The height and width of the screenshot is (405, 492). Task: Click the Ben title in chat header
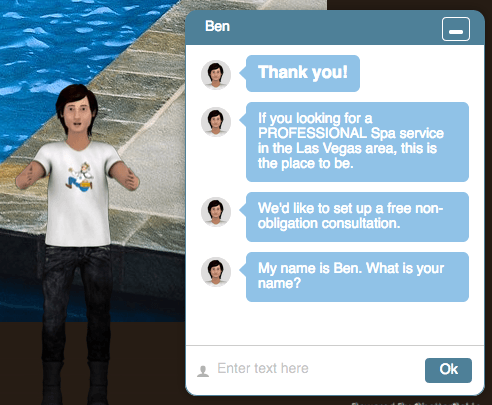[217, 26]
